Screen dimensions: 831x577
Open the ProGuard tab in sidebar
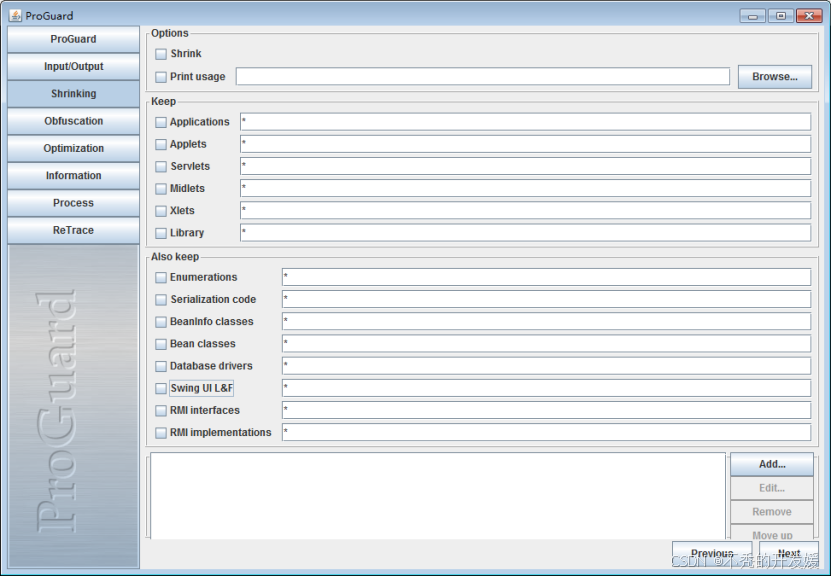click(73, 39)
